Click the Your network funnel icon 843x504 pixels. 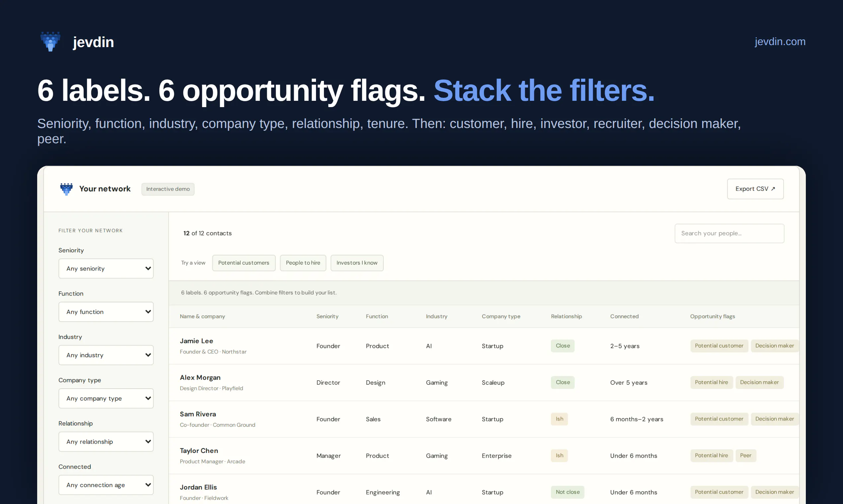(66, 189)
